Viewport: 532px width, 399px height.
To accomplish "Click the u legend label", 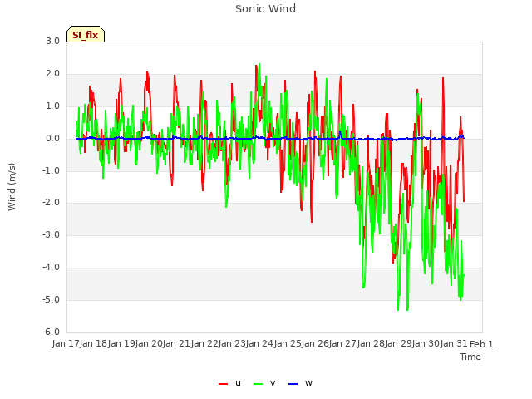I will pos(238,383).
